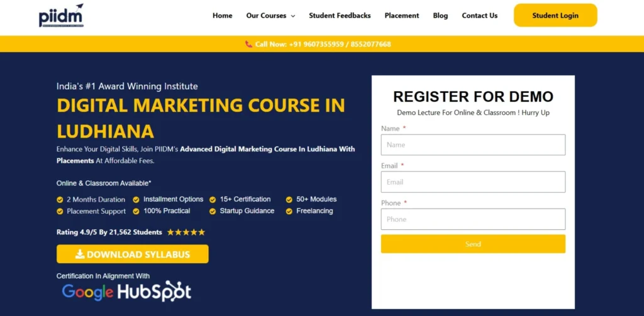Image resolution: width=644 pixels, height=316 pixels.
Task: Focus the Name input field
Action: click(473, 145)
